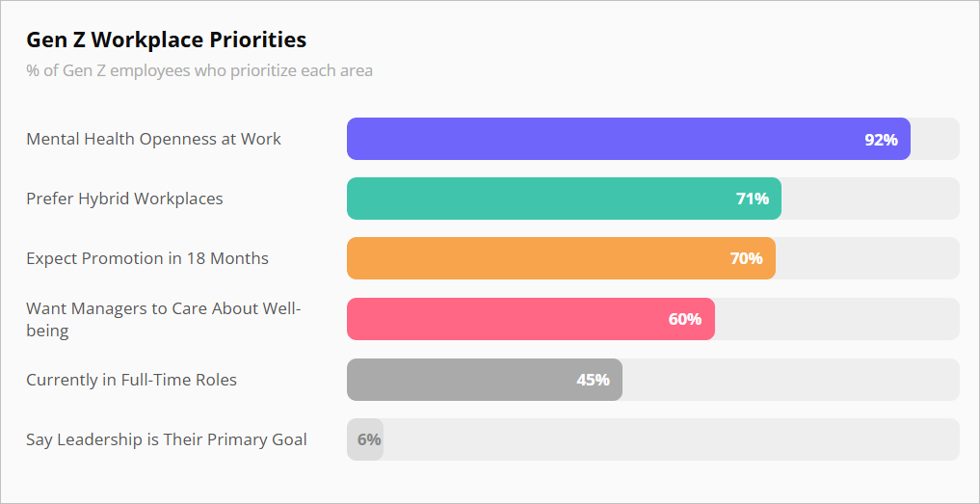The image size is (980, 504).
Task: Click the chart subtitle about Gen Z employees
Action: (199, 70)
